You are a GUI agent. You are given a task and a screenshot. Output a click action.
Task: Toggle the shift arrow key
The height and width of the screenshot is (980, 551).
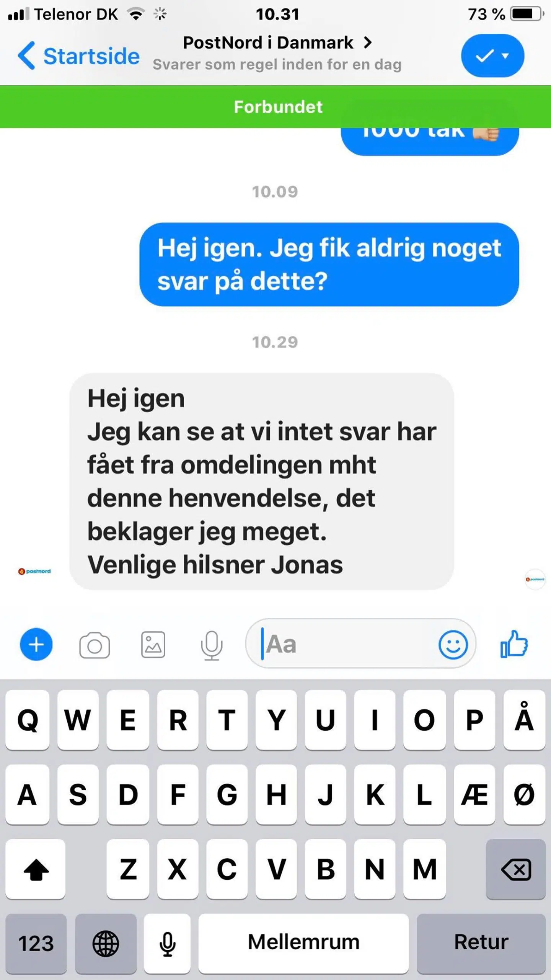click(36, 869)
